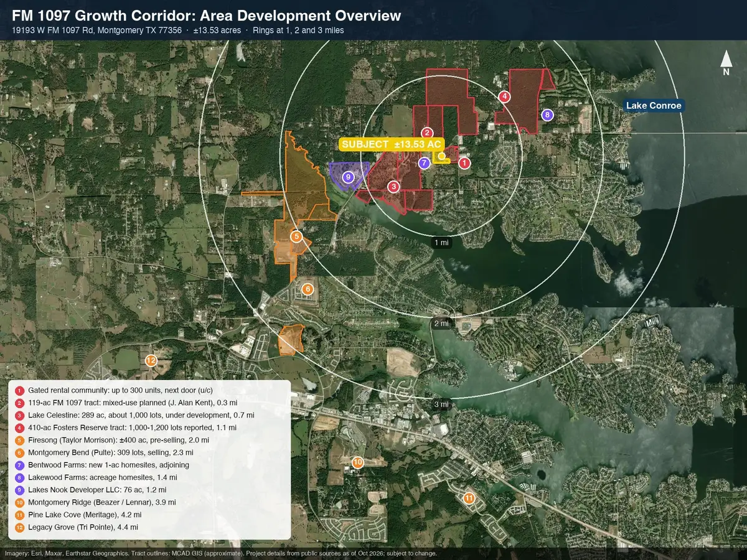Click the "1 mi" ring label
This screenshot has height=560, width=747.
point(441,243)
